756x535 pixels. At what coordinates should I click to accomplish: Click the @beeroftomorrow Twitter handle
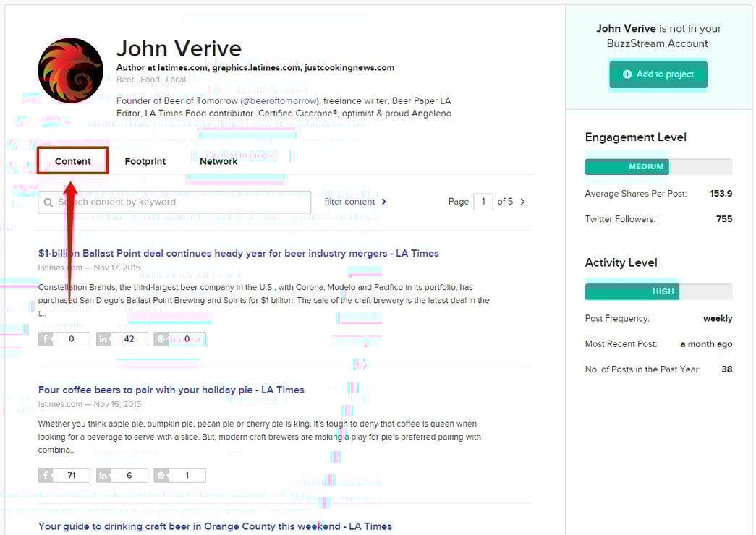click(280, 100)
